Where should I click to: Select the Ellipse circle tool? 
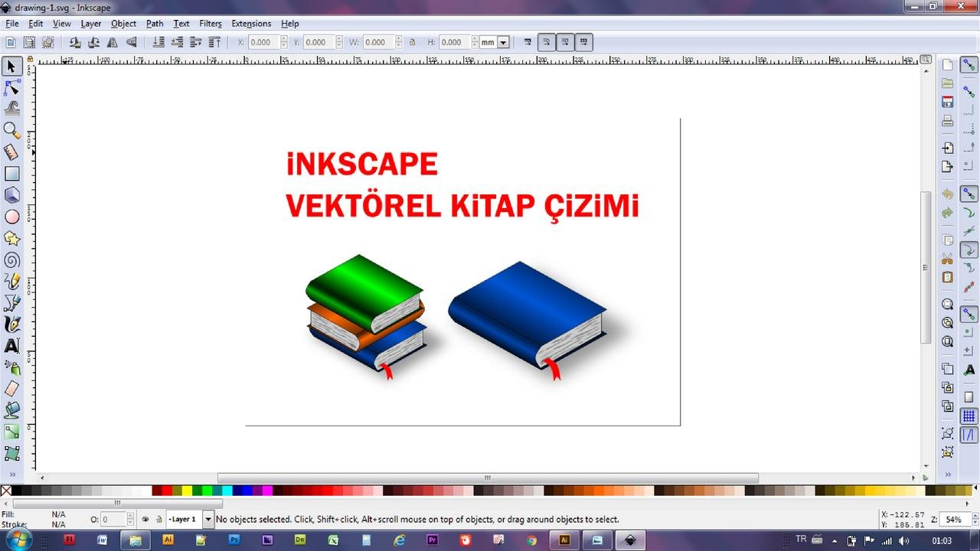11,217
